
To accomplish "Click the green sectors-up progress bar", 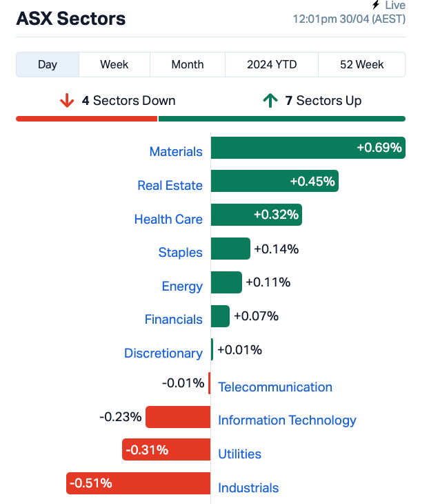I will click(282, 119).
